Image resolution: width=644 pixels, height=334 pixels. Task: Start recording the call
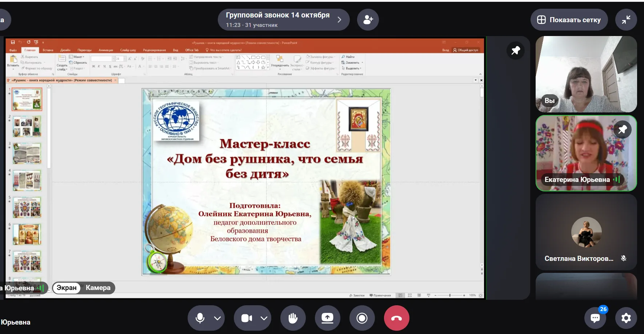click(x=362, y=318)
